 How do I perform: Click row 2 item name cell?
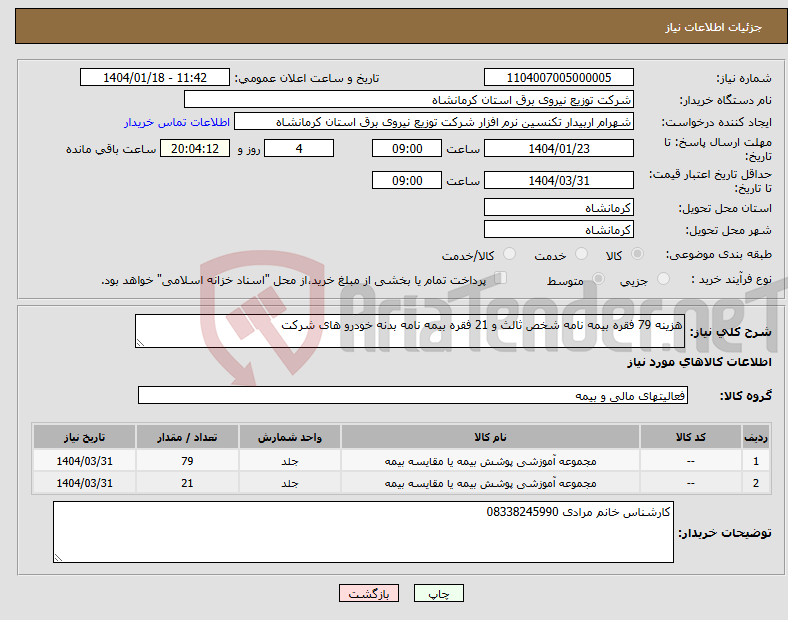(x=490, y=483)
